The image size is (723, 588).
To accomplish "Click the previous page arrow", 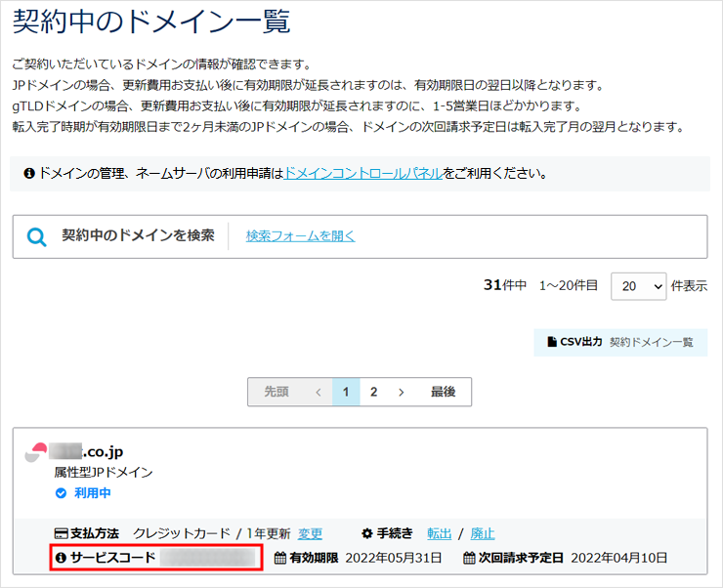I will pyautogui.click(x=319, y=392).
